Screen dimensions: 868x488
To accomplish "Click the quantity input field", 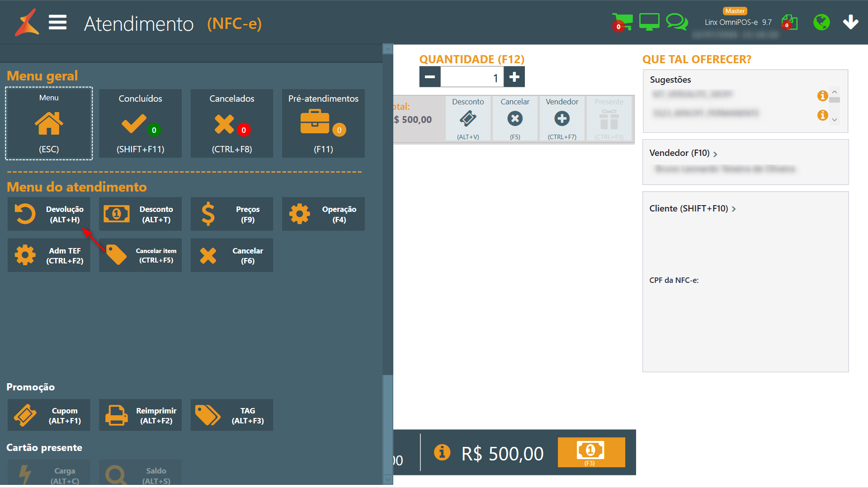I will click(x=472, y=78).
